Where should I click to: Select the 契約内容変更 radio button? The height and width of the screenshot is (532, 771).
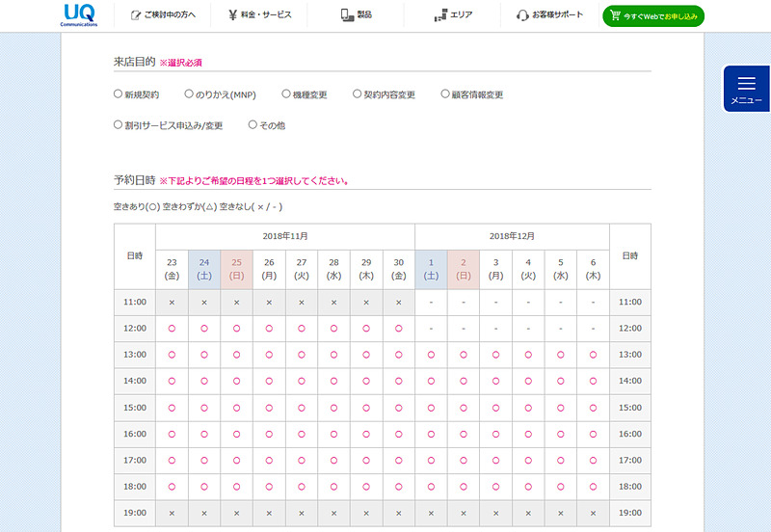(x=357, y=94)
